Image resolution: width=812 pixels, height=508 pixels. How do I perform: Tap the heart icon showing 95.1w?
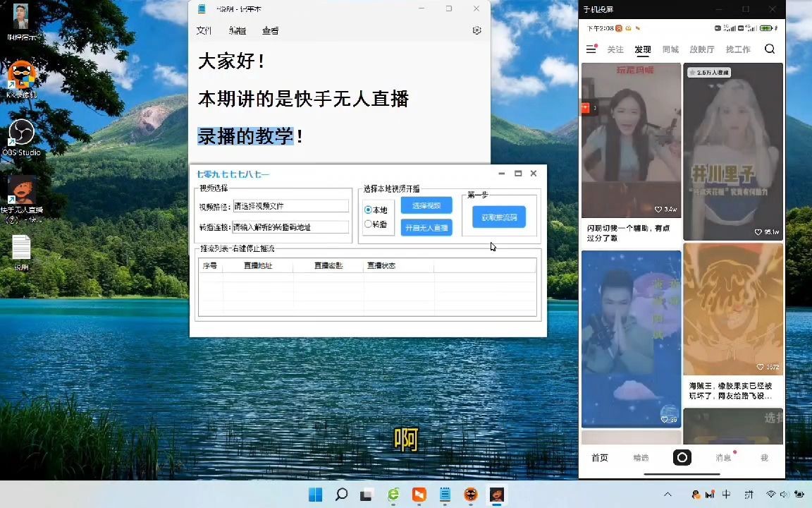tap(758, 231)
